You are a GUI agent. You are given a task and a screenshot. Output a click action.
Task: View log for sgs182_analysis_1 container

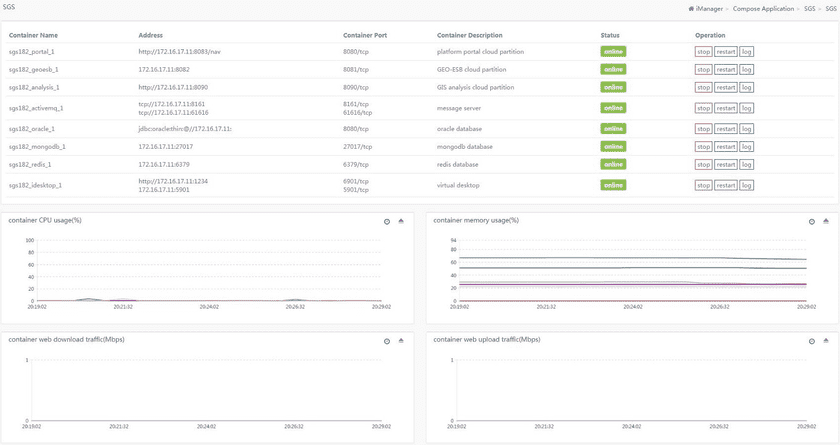pos(747,88)
